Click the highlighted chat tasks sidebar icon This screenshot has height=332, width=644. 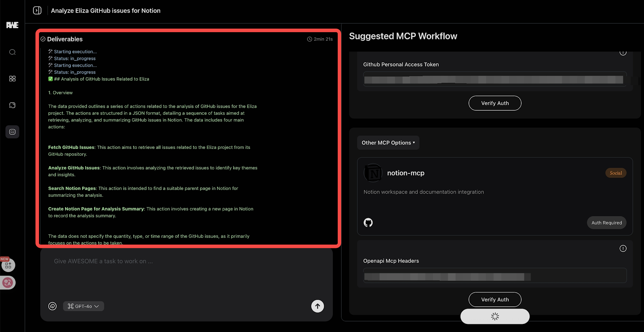tap(12, 132)
